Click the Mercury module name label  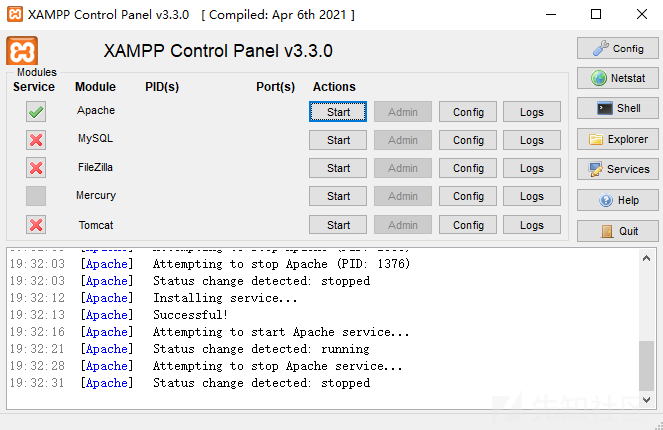click(x=96, y=195)
